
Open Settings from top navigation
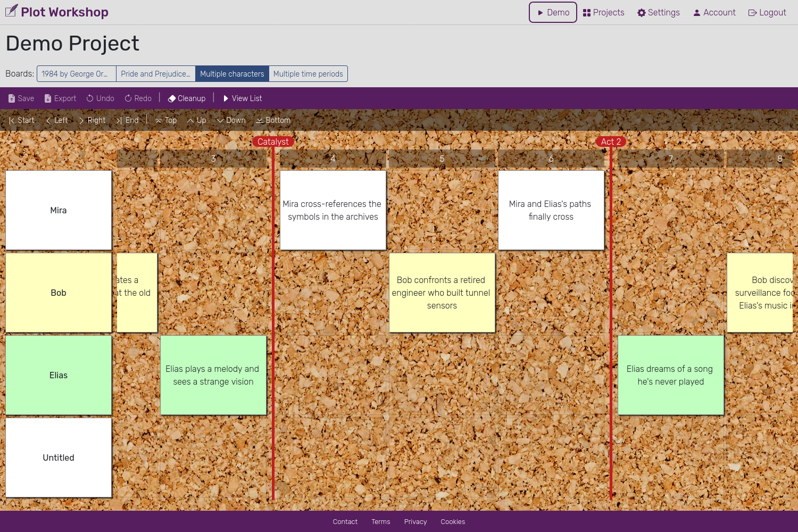pos(659,12)
